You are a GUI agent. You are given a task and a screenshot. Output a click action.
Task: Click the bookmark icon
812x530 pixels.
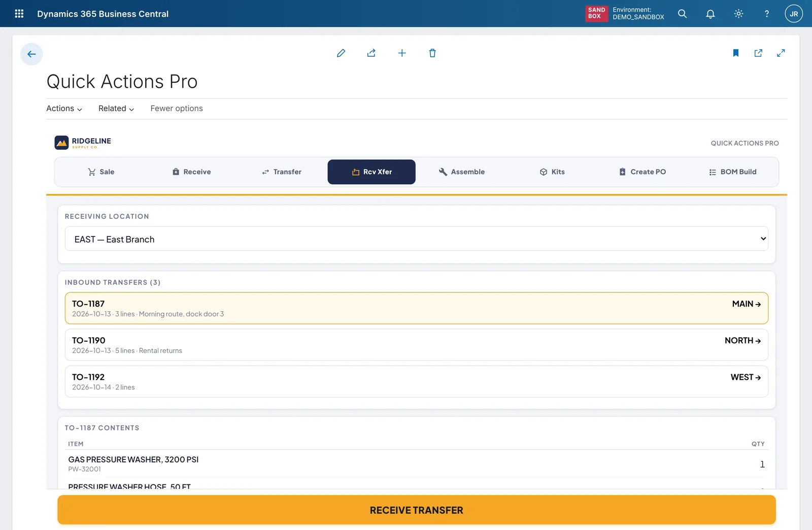coord(736,53)
